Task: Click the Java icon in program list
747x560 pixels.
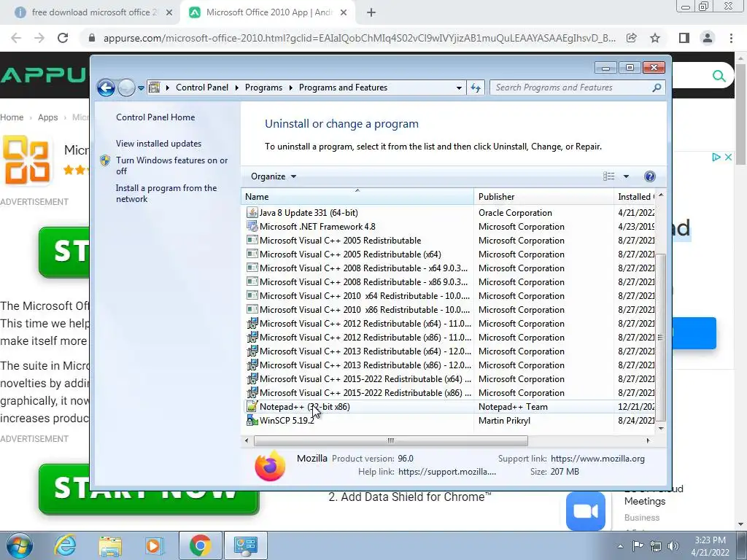Action: [252, 213]
